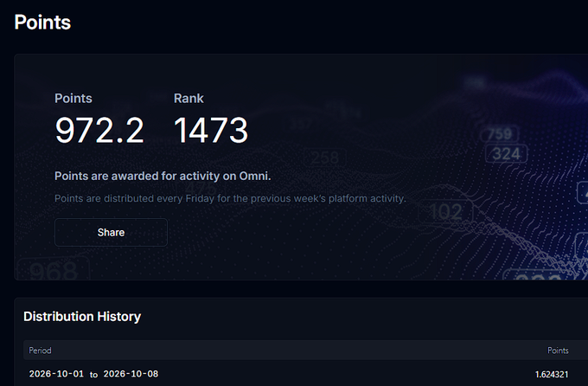Click the Points column header in table
This screenshot has width=588, height=386.
click(558, 351)
